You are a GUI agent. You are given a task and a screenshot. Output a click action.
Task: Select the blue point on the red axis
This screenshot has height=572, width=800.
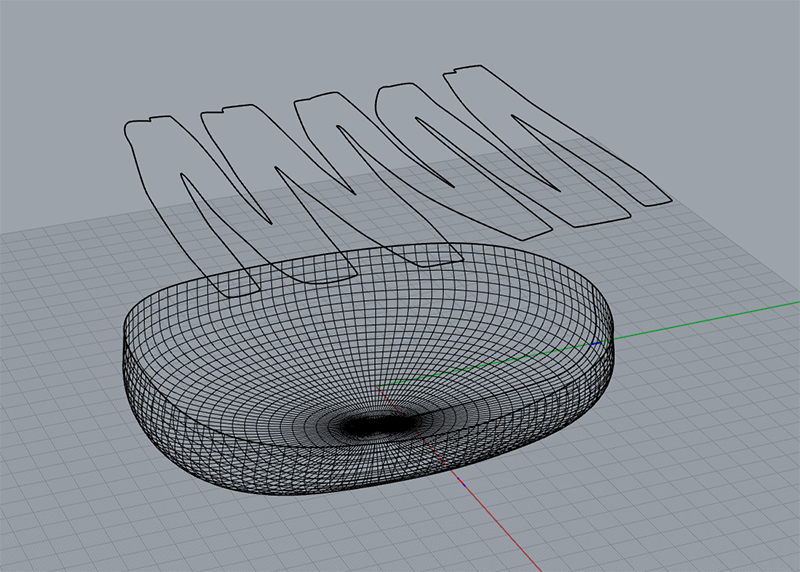click(x=460, y=482)
